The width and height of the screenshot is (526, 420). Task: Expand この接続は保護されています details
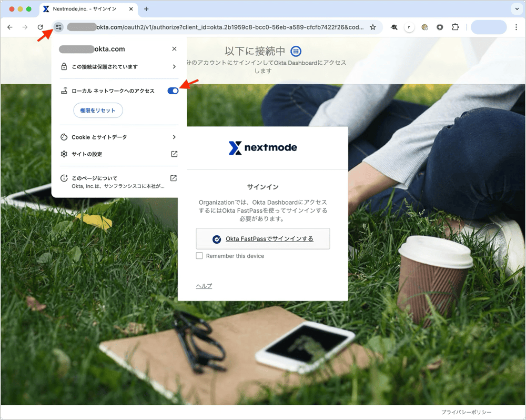click(x=119, y=66)
